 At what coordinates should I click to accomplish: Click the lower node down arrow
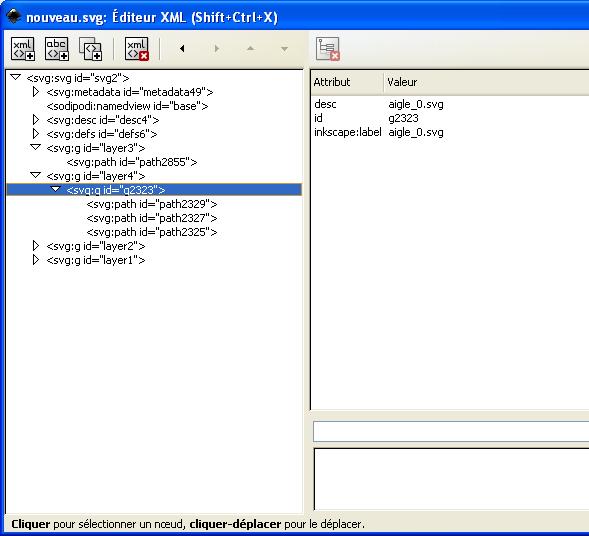point(284,49)
